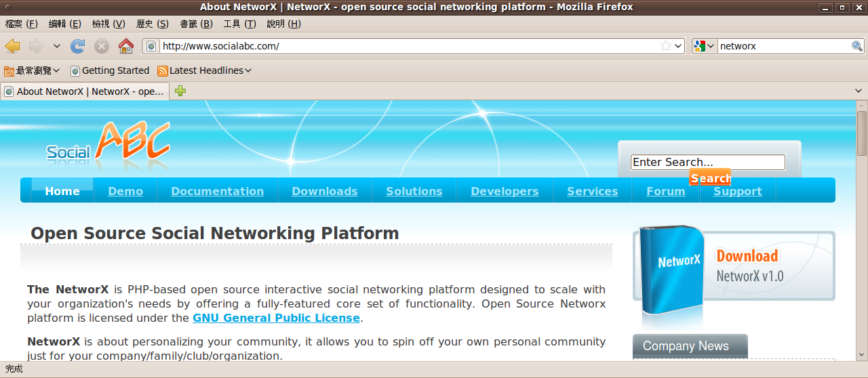The width and height of the screenshot is (868, 378).
Task: Open the 書籤 (B) menu
Action: click(196, 24)
